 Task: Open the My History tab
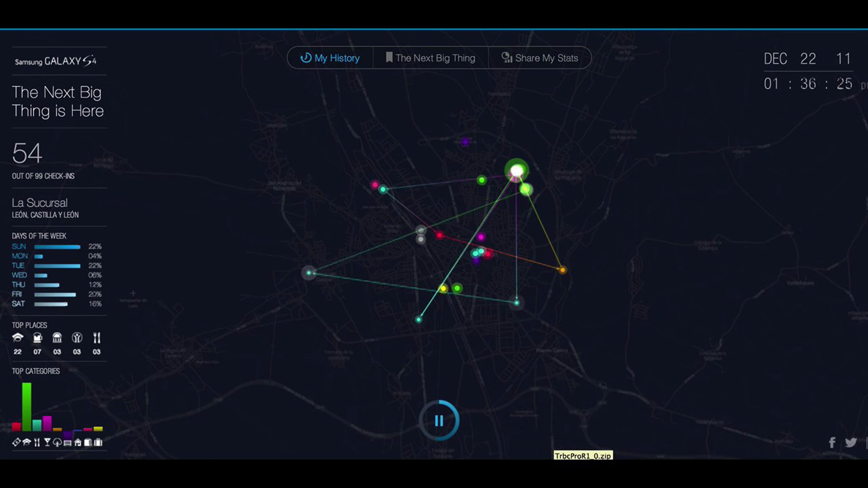330,58
